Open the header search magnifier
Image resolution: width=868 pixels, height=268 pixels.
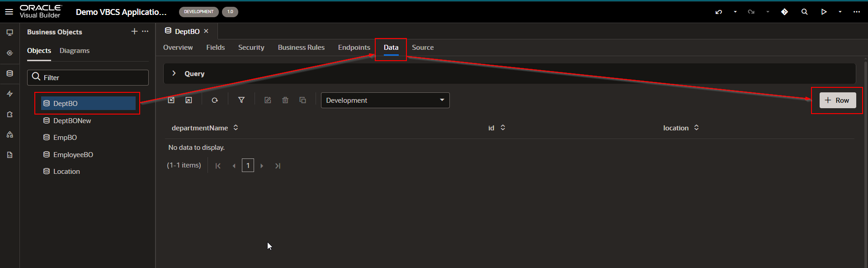coord(804,12)
